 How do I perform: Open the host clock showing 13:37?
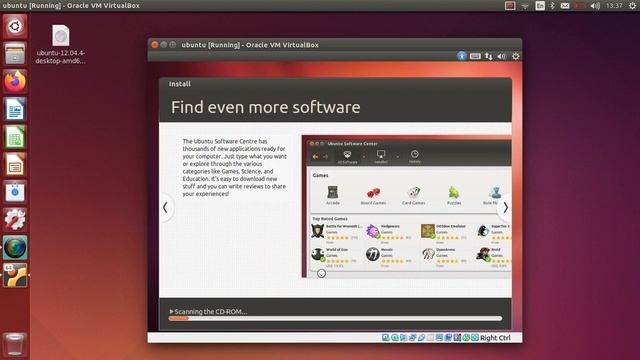614,6
